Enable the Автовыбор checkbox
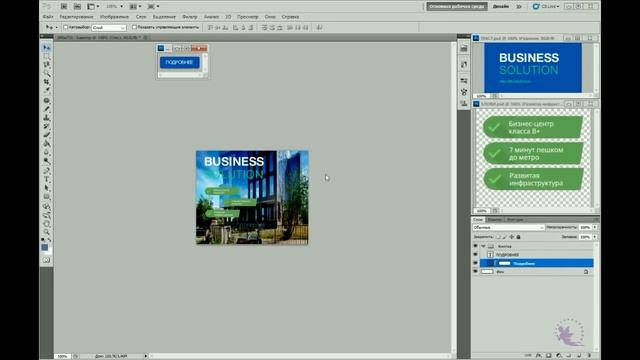Image resolution: width=640 pixels, height=360 pixels. [65, 27]
